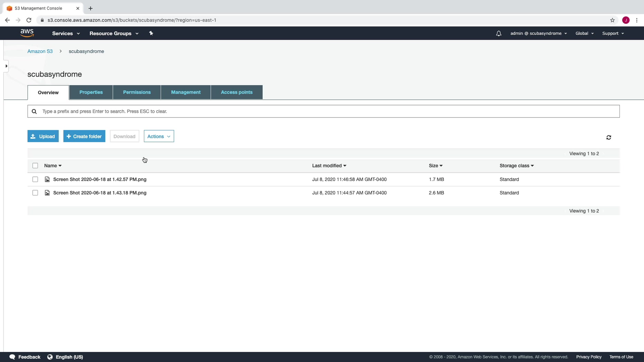
Task: Open the admin @ scubasyndrome account menu
Action: point(538,33)
